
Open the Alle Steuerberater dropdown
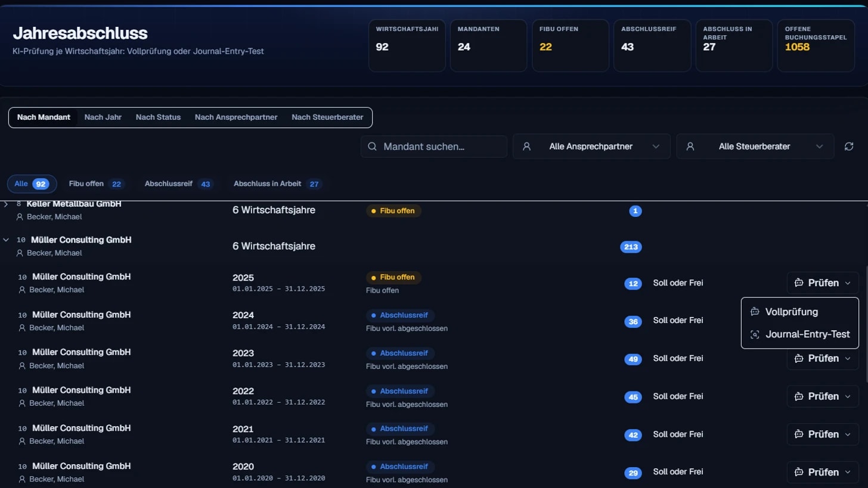point(755,147)
